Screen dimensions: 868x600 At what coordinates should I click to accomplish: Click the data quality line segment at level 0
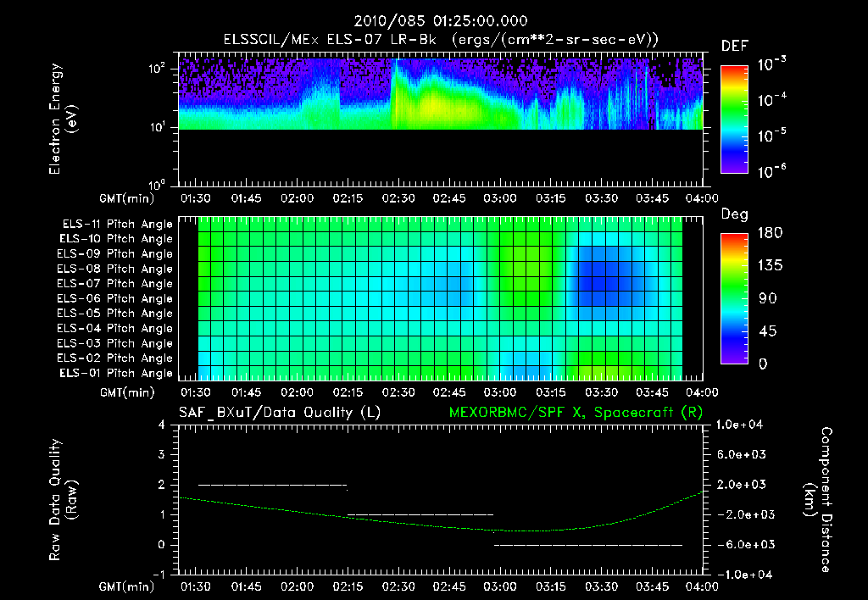point(588,545)
